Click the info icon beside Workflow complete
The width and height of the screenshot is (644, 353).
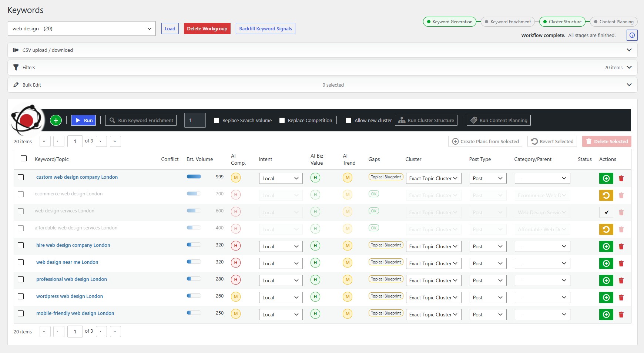632,35
